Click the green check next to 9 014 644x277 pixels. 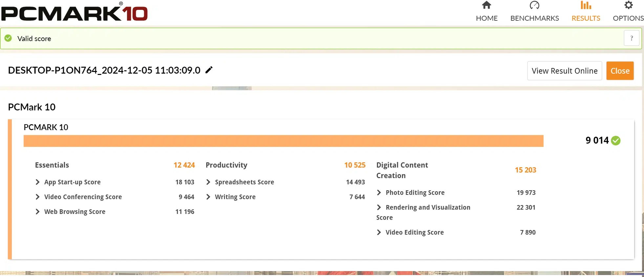point(616,141)
